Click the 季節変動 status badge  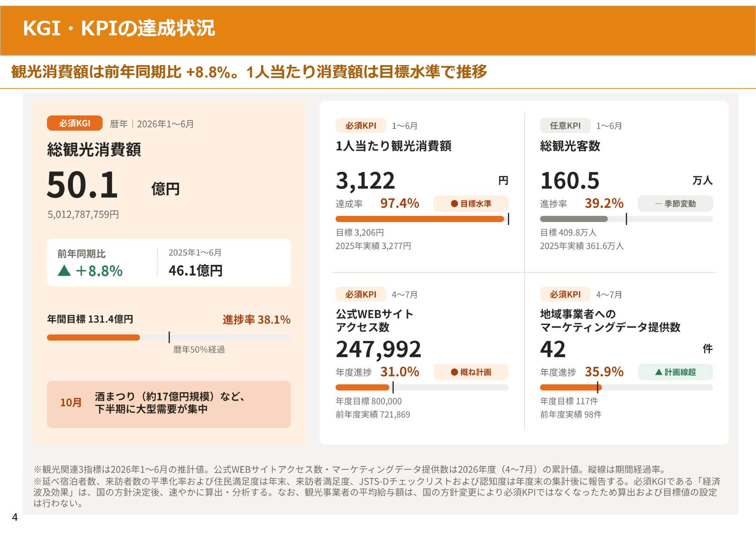675,203
